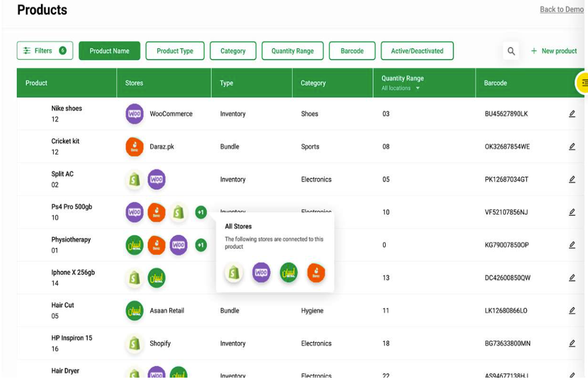This screenshot has height=390, width=588.
Task: Click the yellow column settings icon on table right
Action: 584,82
